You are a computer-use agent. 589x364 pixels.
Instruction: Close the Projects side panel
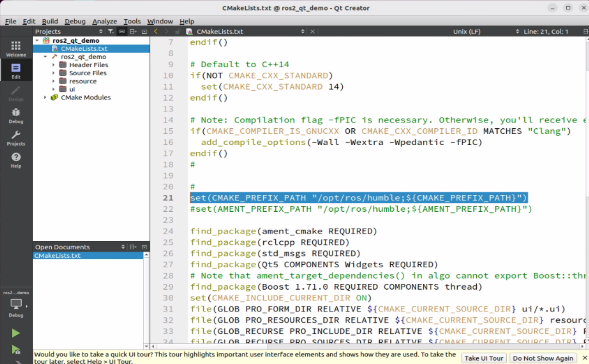(x=144, y=31)
